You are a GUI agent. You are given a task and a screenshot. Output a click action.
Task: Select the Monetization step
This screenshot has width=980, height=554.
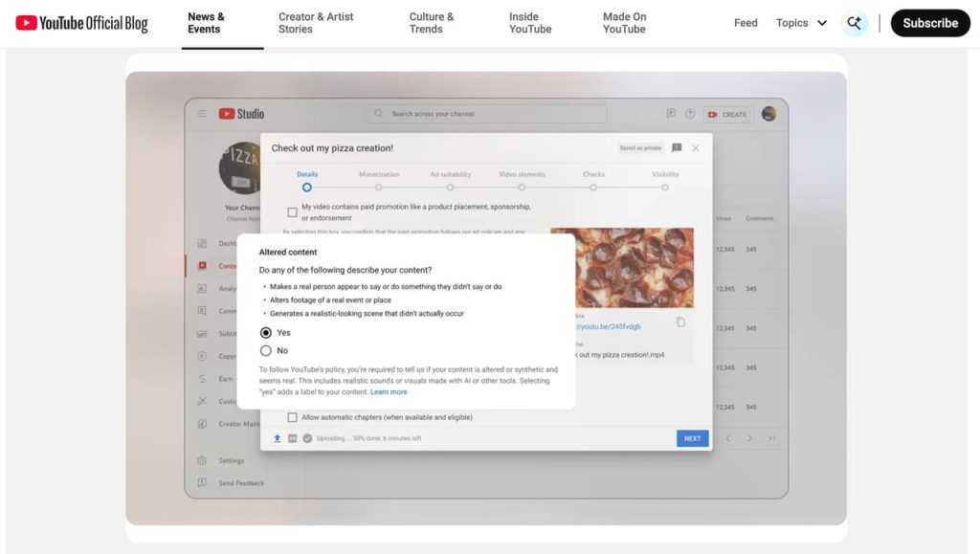click(379, 181)
